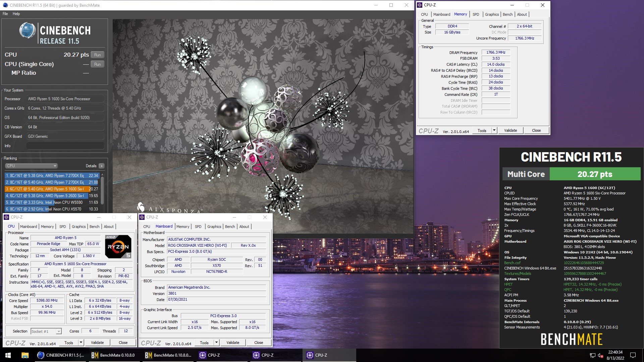Select ranking entry Ryzen 5 2600 19.65
The height and width of the screenshot is (362, 644).
click(x=52, y=196)
